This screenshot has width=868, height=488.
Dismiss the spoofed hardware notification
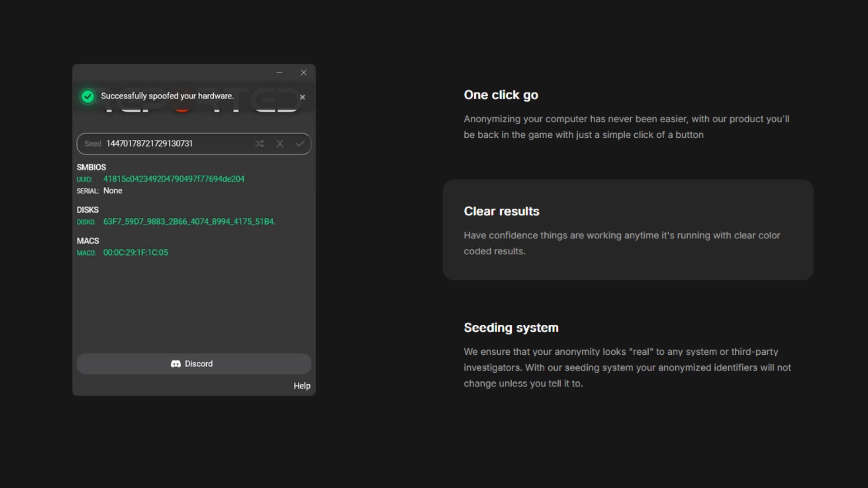click(x=302, y=97)
